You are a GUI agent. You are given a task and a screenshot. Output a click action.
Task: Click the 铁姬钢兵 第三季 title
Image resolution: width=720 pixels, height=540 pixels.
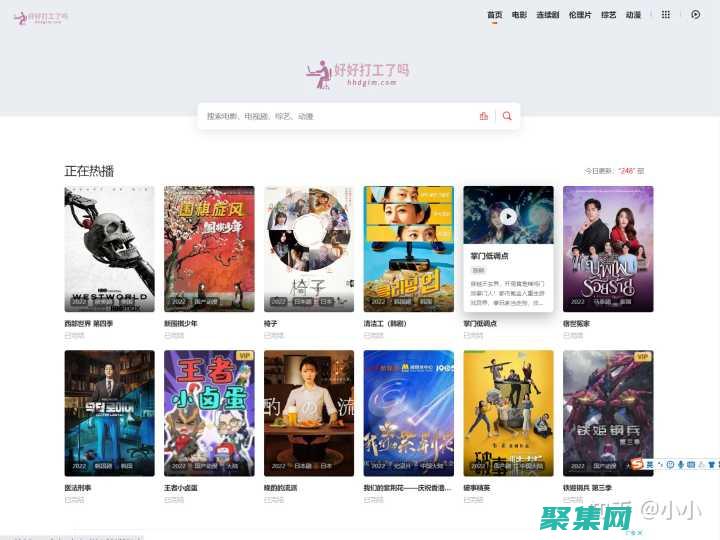587,488
